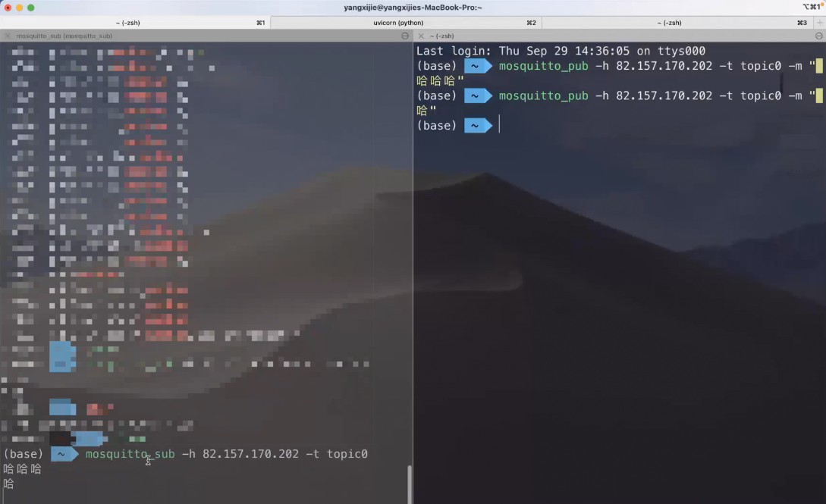Add a new tab with plus button
This screenshot has width=826, height=504.
(x=819, y=23)
